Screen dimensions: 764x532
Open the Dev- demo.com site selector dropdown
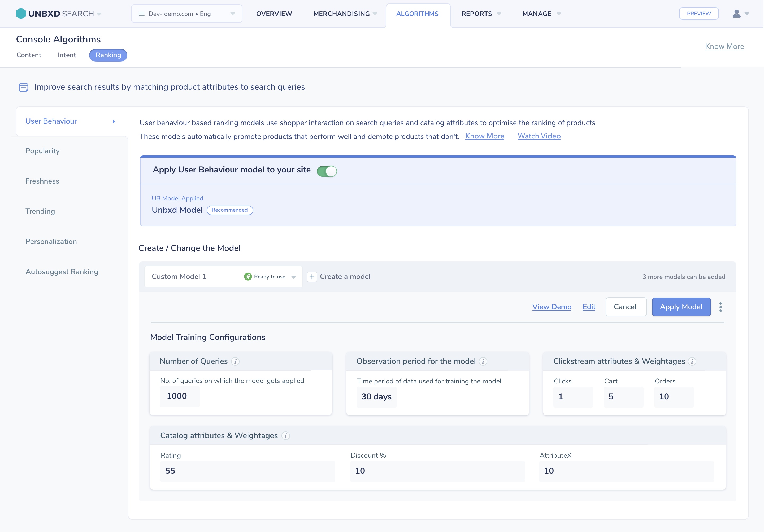click(187, 14)
